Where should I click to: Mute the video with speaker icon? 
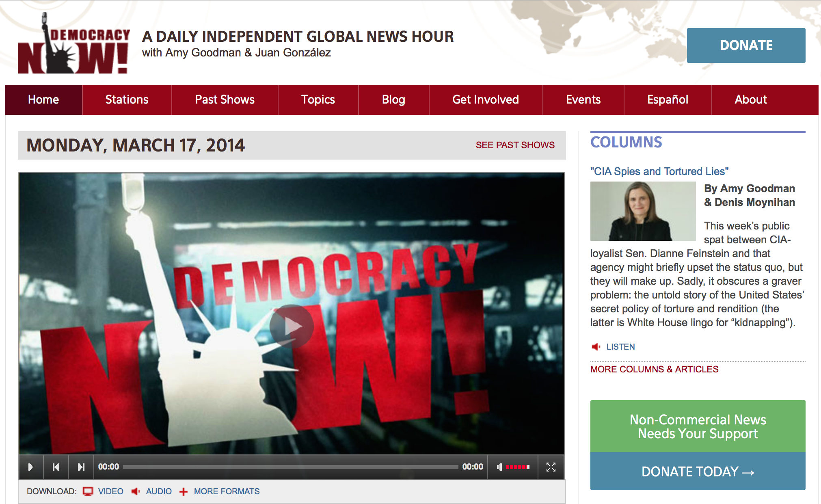pos(499,467)
